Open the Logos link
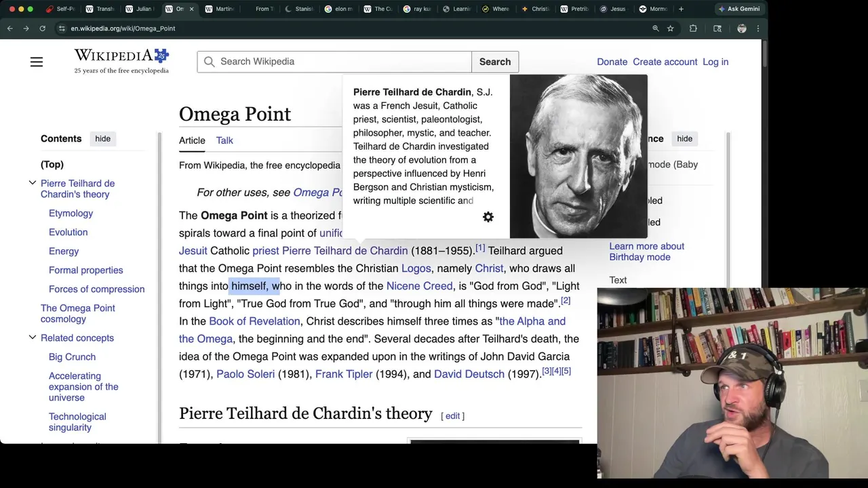Viewport: 868px width, 488px height. [x=416, y=268]
